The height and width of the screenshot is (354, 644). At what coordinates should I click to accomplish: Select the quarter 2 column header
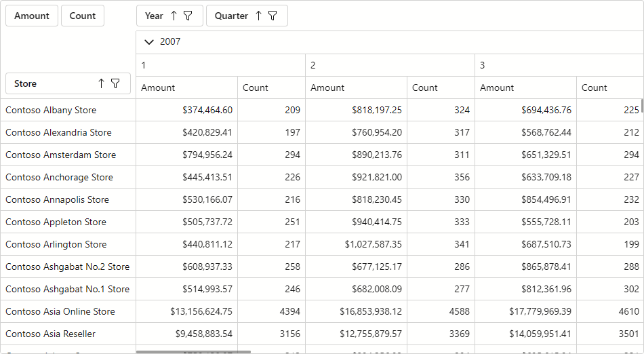(x=390, y=65)
